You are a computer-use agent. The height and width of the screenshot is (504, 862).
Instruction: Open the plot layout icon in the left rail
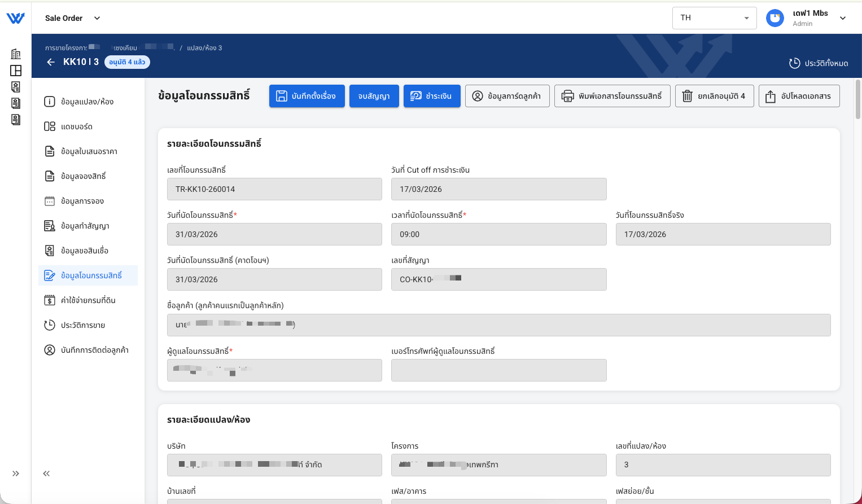pyautogui.click(x=15, y=71)
